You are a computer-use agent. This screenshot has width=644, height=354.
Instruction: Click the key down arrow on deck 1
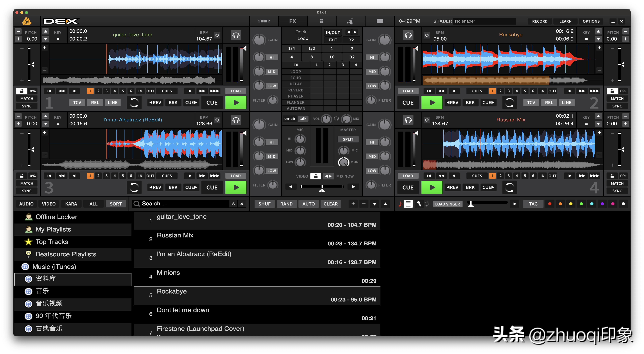click(46, 39)
